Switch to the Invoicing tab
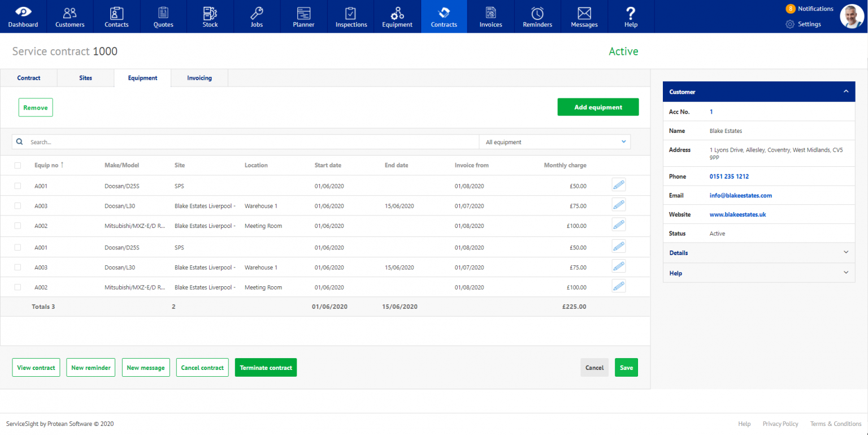 pos(199,77)
